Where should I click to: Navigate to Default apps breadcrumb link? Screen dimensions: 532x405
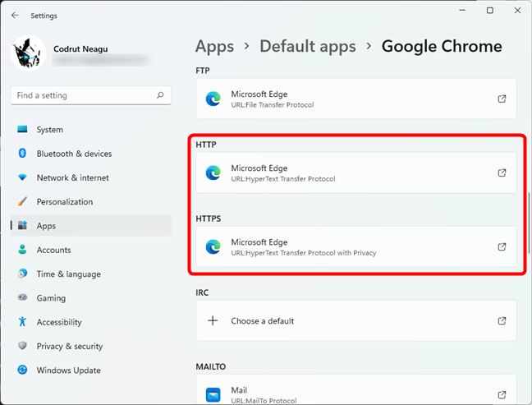point(308,47)
